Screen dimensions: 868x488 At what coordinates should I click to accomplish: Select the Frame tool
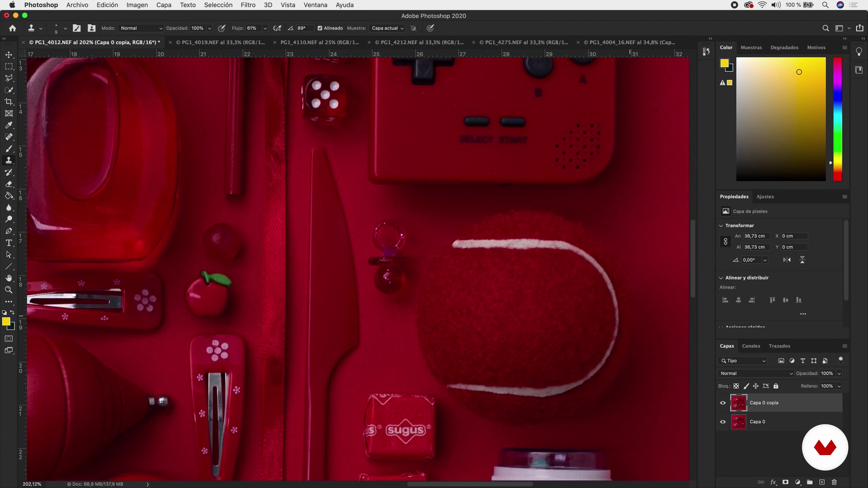(x=9, y=113)
